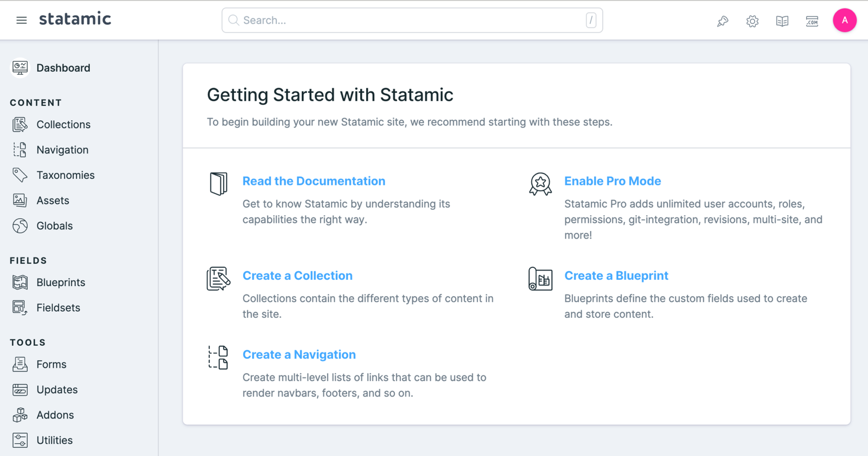Open Assets in the sidebar
This screenshot has height=456, width=868.
pos(53,201)
